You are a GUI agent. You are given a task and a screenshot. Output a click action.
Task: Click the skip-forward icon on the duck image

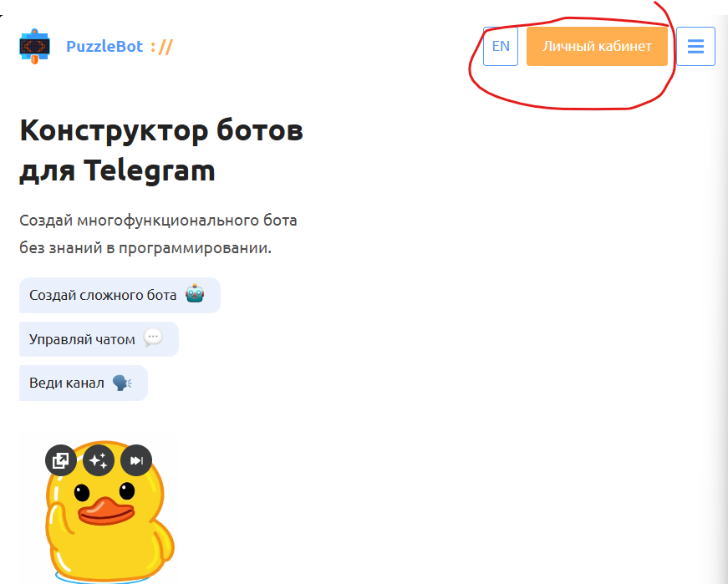click(x=136, y=460)
